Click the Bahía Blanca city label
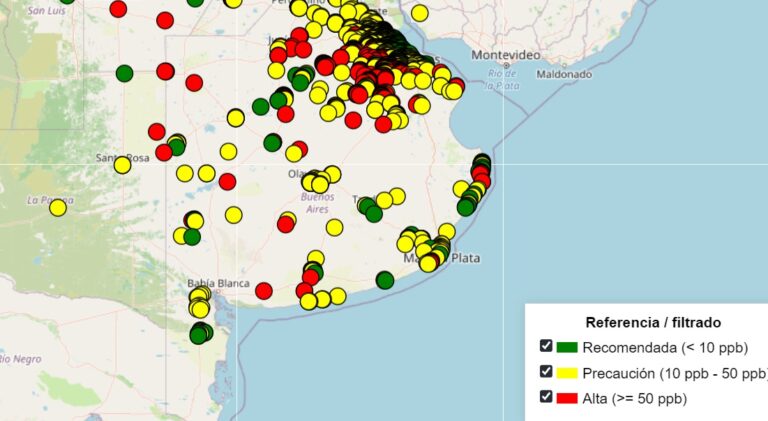 [x=218, y=283]
